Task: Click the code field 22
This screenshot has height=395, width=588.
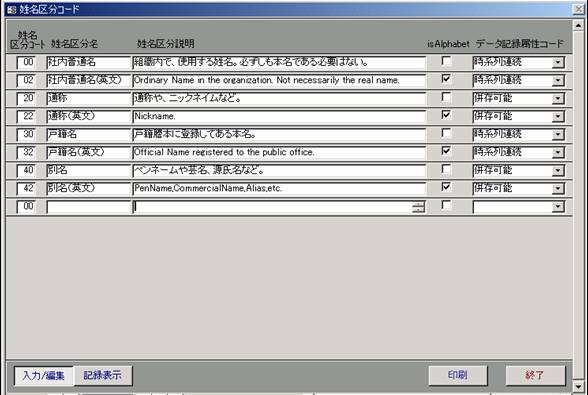Action: point(26,116)
